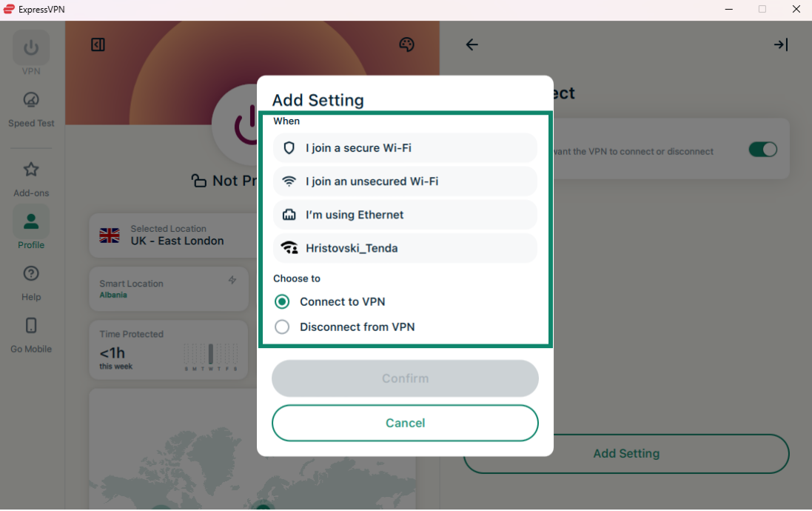Select the Disconnect from VPN radio button
This screenshot has width=812, height=511.
pos(282,327)
